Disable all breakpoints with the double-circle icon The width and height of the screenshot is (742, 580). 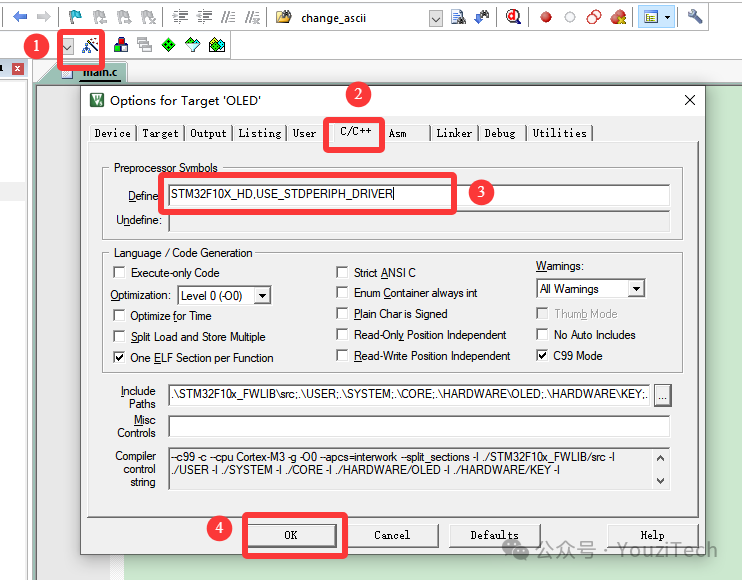[x=594, y=18]
